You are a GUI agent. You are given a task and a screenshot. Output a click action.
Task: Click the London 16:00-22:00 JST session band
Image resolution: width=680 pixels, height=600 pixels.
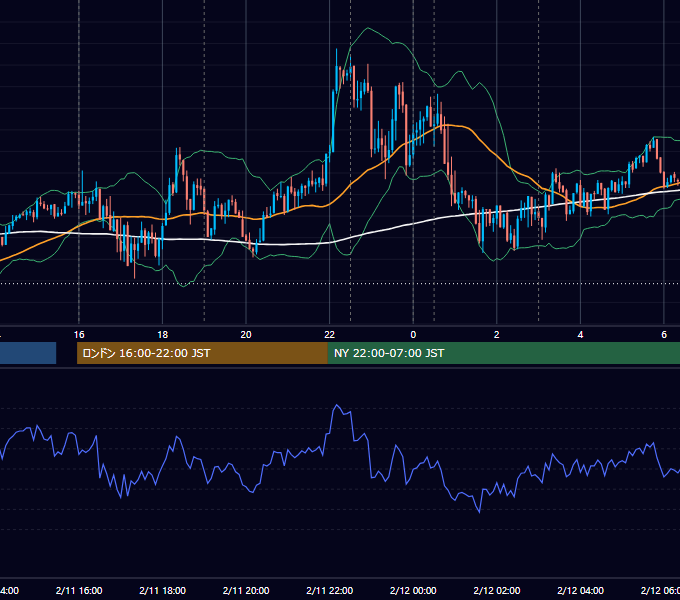point(202,353)
